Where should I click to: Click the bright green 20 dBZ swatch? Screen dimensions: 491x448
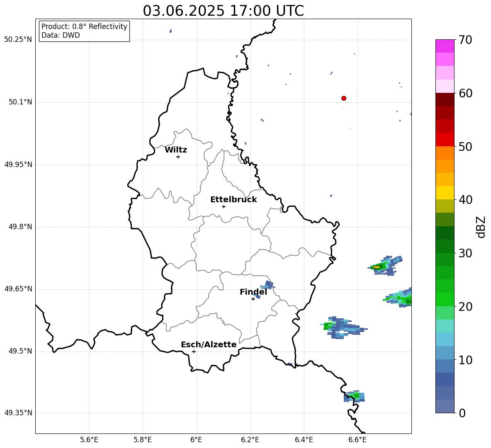[445, 299]
